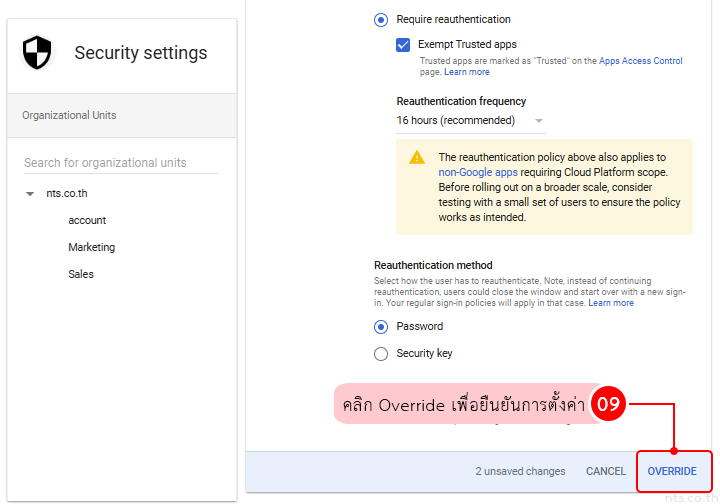This screenshot has width=720, height=504.
Task: Select the Require reauthentication radio button
Action: [x=381, y=19]
